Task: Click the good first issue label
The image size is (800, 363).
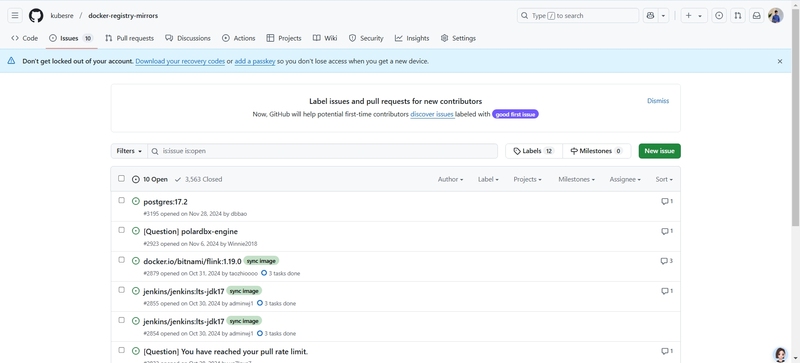Action: click(x=515, y=114)
